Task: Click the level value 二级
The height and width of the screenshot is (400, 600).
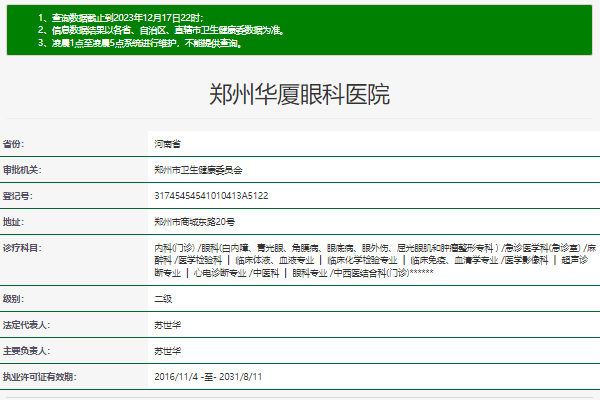Action: tap(163, 299)
